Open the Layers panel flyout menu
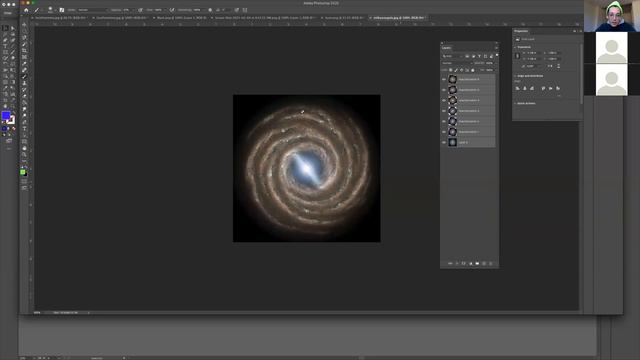Screen dimensions: 640x360 coord(496,48)
